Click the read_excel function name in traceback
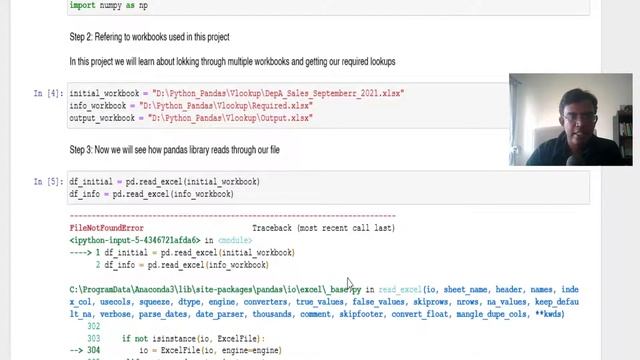This screenshot has width=640, height=360. tap(400, 289)
